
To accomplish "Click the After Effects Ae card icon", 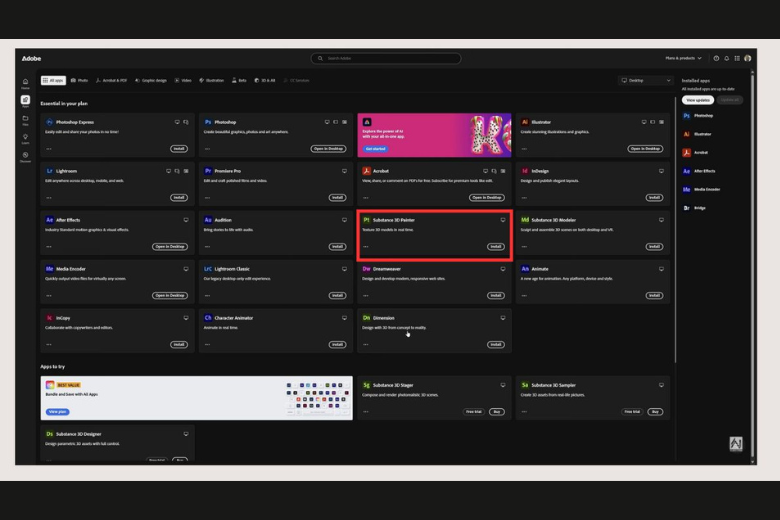I will click(x=49, y=220).
